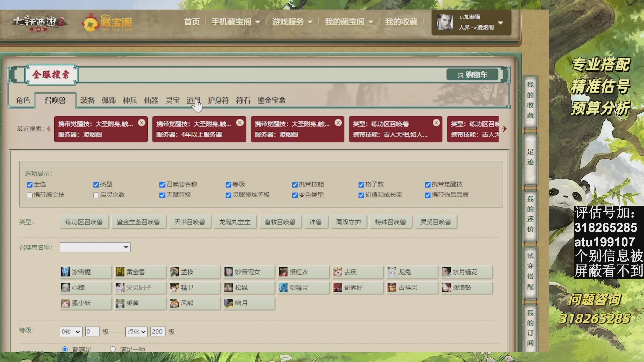Uncheck the 等级 display option
644x362 pixels.
229,185
